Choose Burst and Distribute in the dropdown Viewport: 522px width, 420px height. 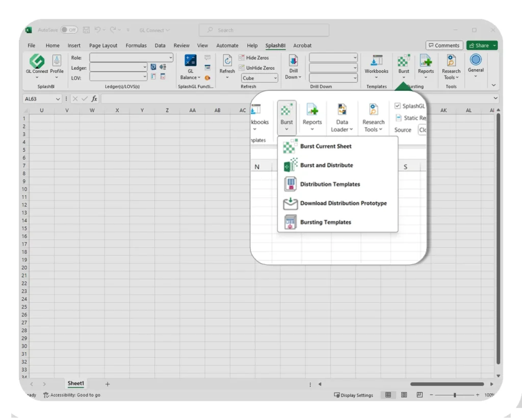(x=326, y=165)
